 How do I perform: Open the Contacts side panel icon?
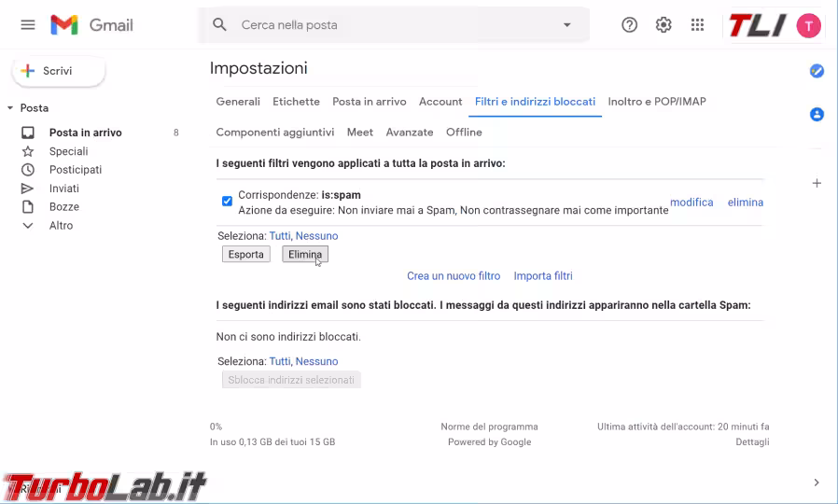click(x=817, y=115)
